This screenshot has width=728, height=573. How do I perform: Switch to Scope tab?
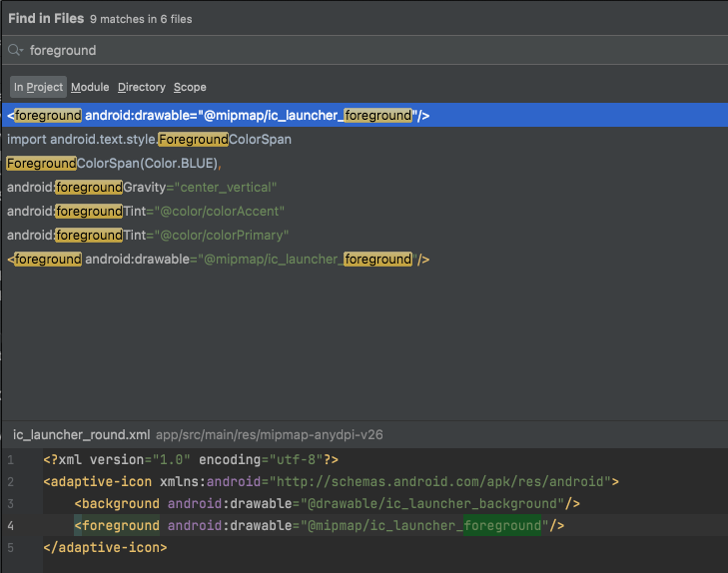(190, 87)
